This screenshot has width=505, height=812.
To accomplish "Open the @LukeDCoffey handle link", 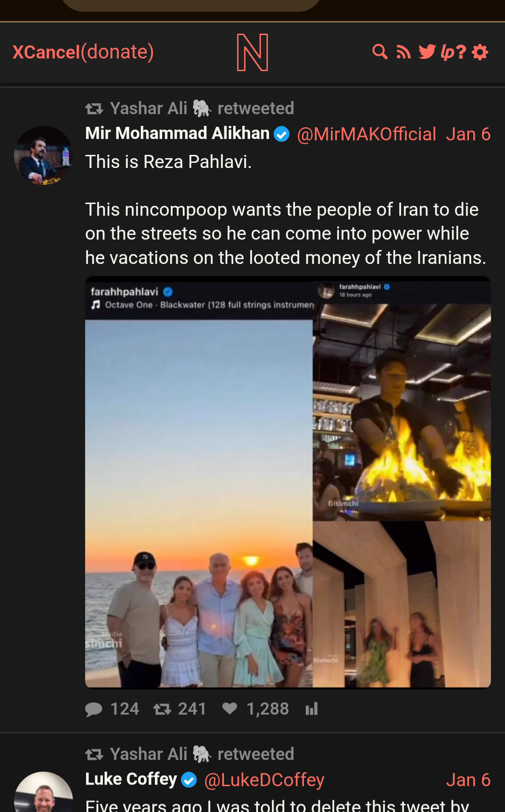I will (x=264, y=780).
